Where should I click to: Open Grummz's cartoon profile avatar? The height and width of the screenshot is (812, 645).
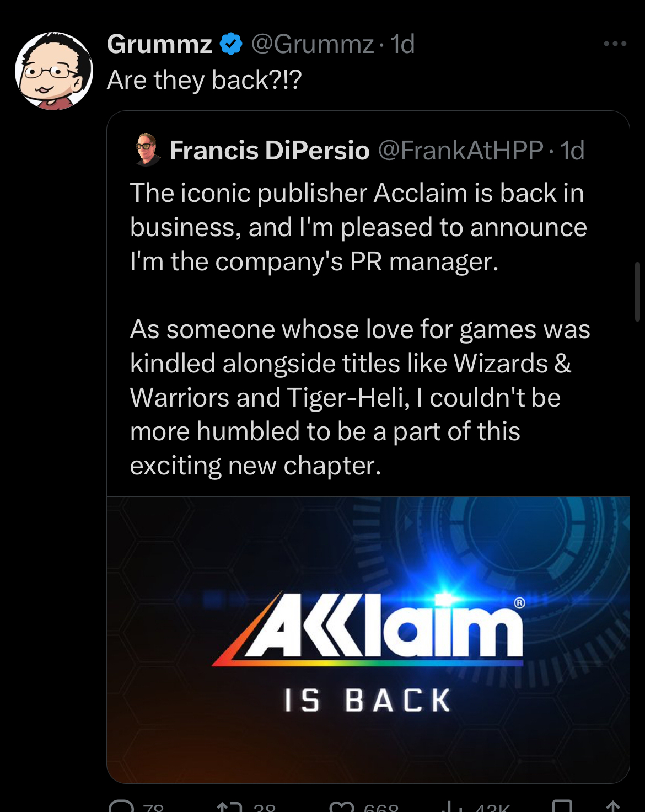pyautogui.click(x=54, y=71)
